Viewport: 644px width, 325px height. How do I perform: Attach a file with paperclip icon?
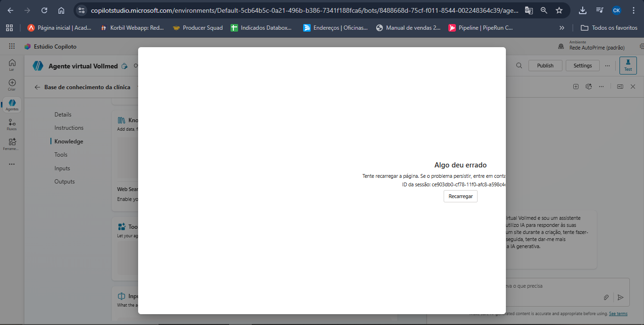606,297
